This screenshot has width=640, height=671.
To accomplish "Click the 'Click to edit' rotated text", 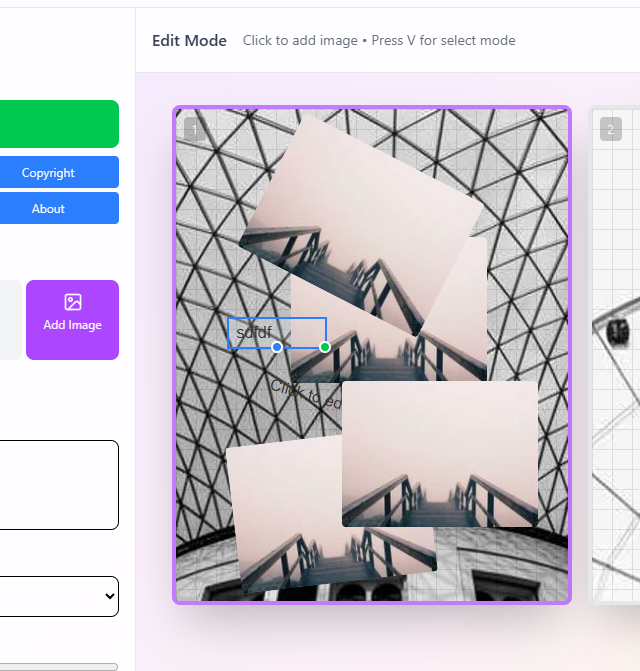I will point(306,395).
